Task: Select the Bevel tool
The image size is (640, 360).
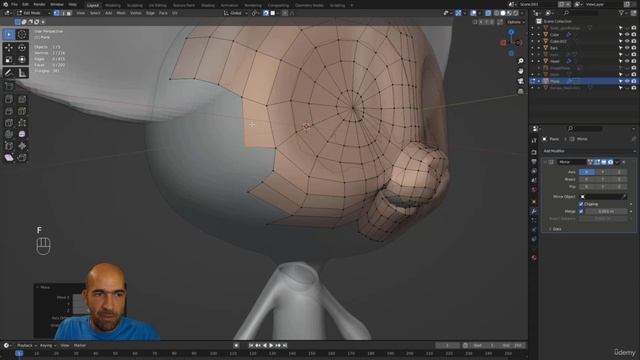Action: tap(9, 111)
